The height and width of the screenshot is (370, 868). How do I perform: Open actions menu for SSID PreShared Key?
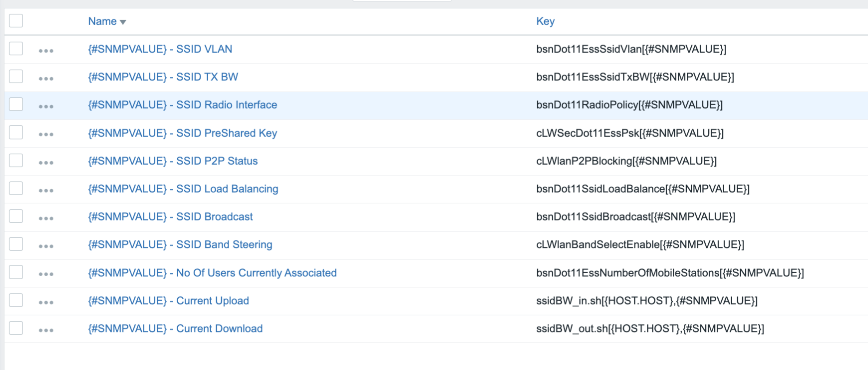(x=46, y=134)
